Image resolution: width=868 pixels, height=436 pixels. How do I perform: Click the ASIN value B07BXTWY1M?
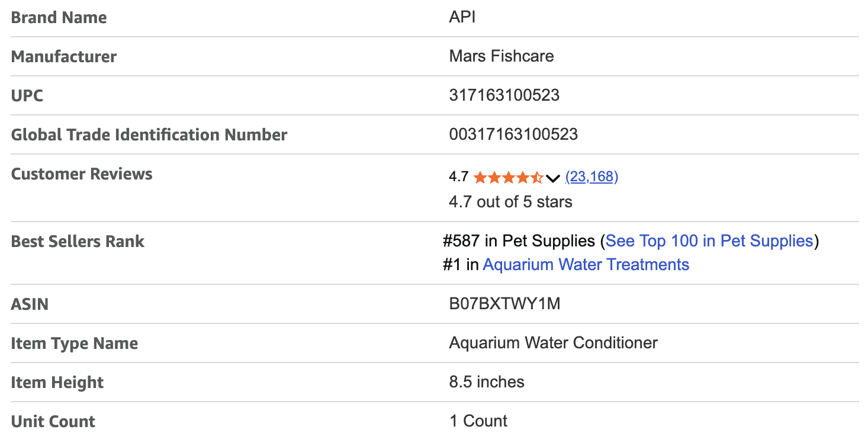point(504,304)
